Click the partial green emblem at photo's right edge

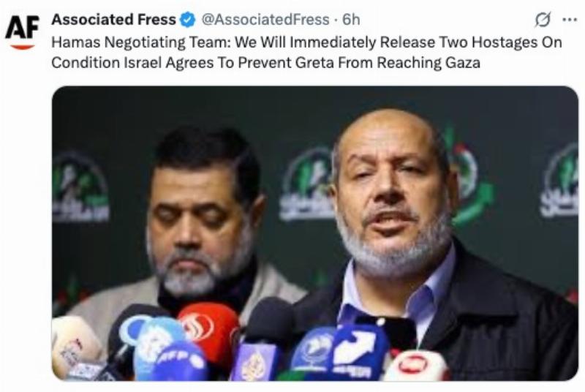[x=559, y=180]
